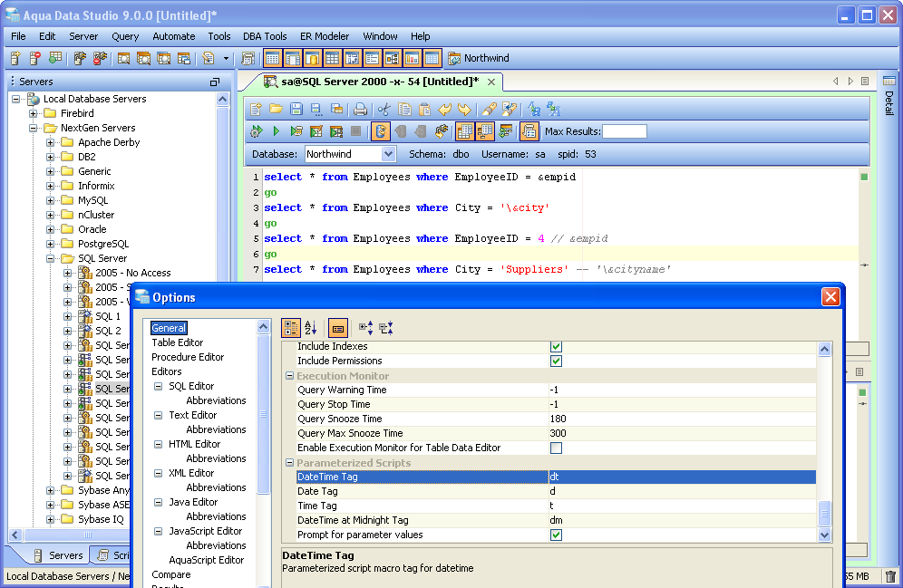Click Options property list scrollbar thumb

824,513
